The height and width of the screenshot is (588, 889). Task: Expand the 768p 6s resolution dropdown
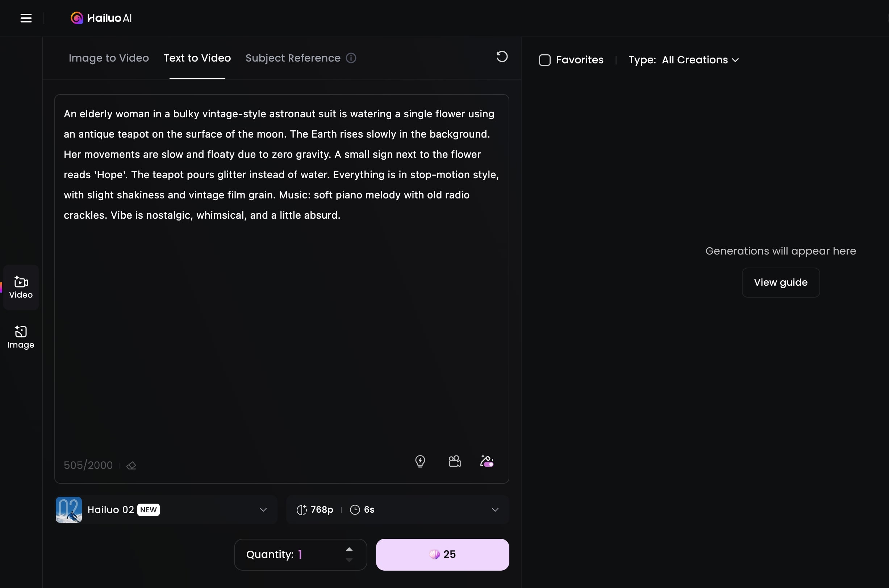tap(397, 510)
